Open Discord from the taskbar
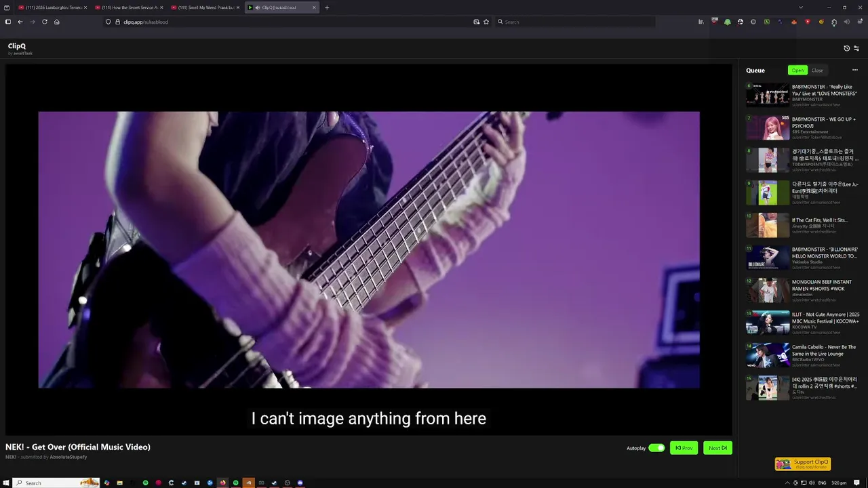This screenshot has height=488, width=868. pos(300,483)
